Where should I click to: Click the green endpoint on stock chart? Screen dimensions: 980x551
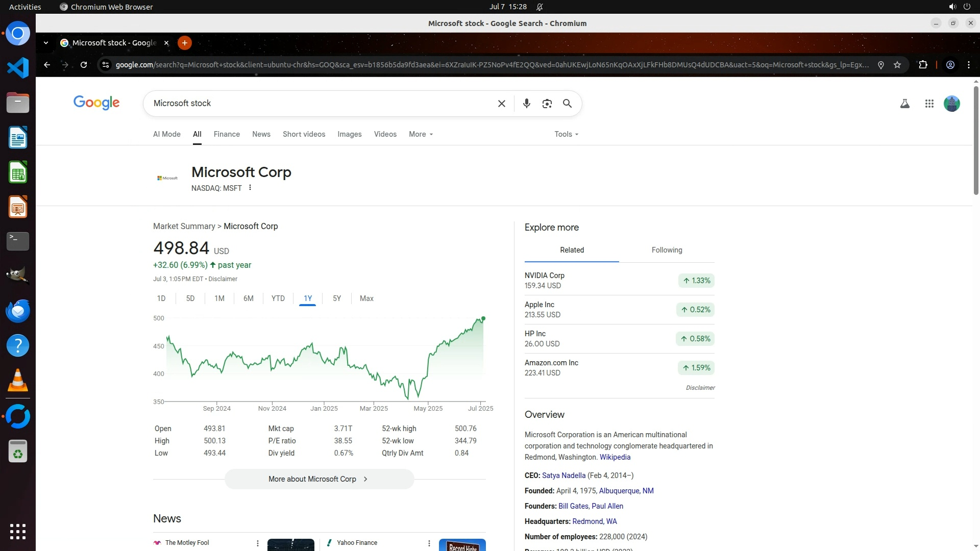point(483,319)
